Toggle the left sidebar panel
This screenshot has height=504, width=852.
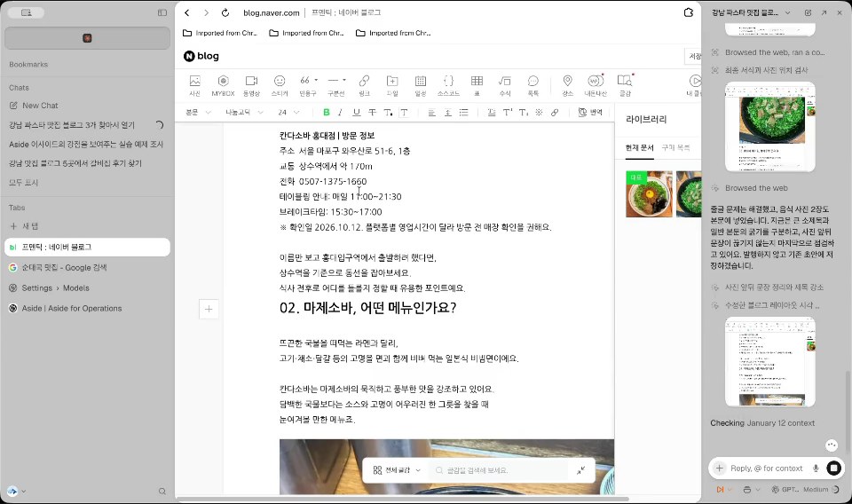162,12
